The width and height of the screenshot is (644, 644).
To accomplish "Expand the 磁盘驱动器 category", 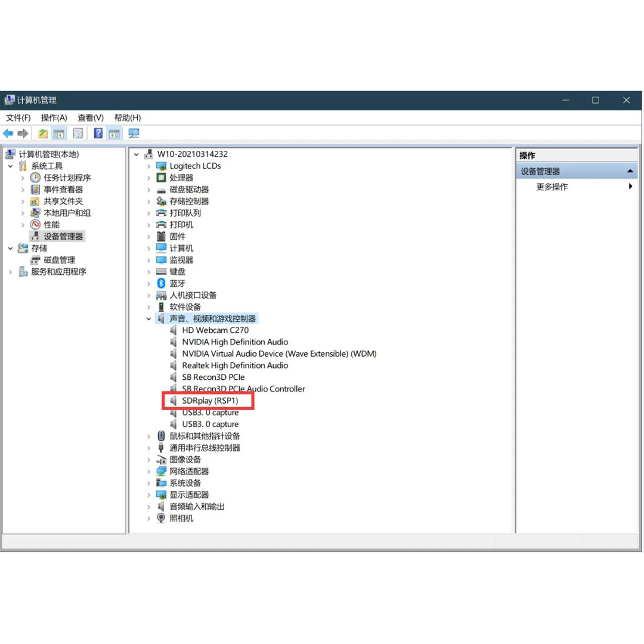I will click(148, 190).
